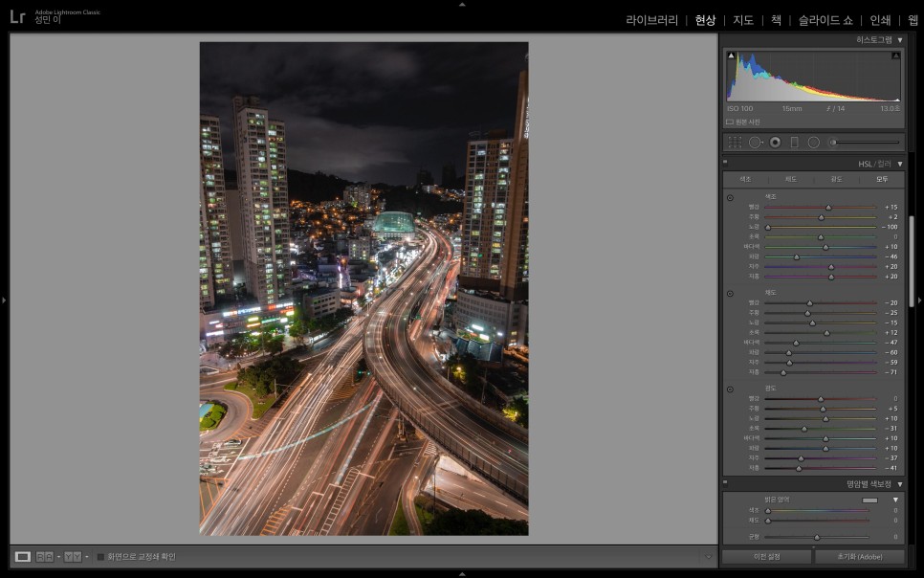
Task: Activate the targeted adjustment tool for 색조
Action: [730, 197]
